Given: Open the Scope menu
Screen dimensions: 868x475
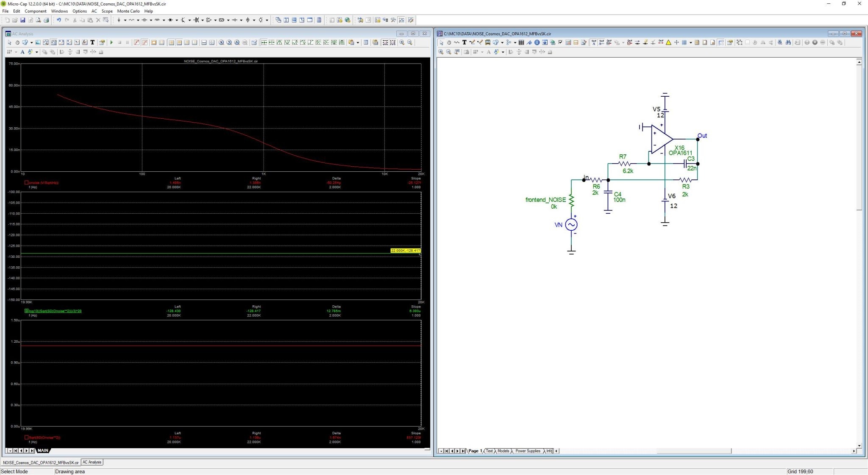Looking at the screenshot, I should [x=107, y=11].
